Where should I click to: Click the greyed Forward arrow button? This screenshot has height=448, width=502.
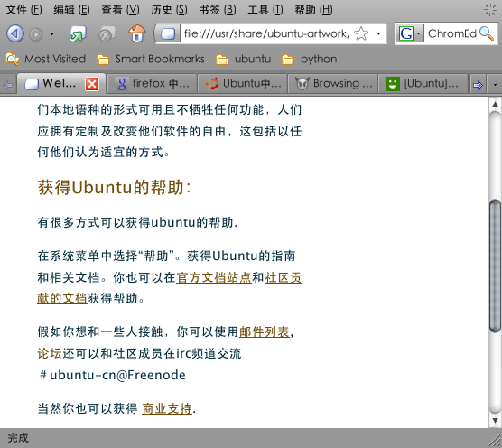tap(36, 34)
